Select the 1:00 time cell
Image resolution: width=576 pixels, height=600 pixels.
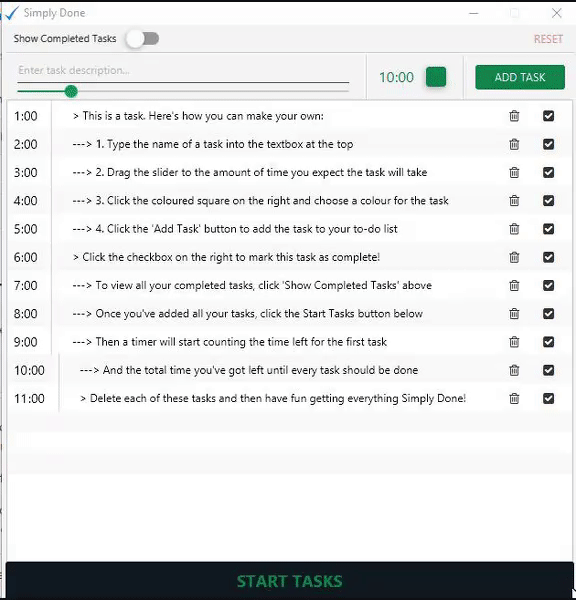[x=26, y=116]
